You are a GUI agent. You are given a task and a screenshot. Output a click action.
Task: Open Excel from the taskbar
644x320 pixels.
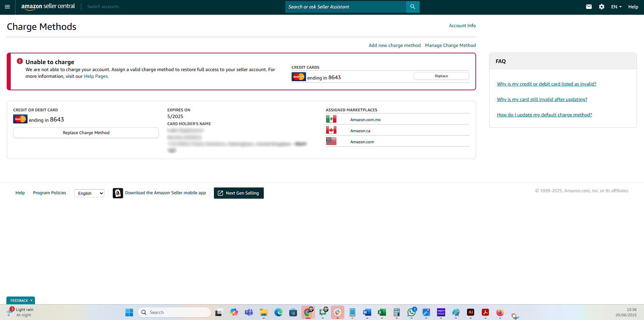pos(382,313)
